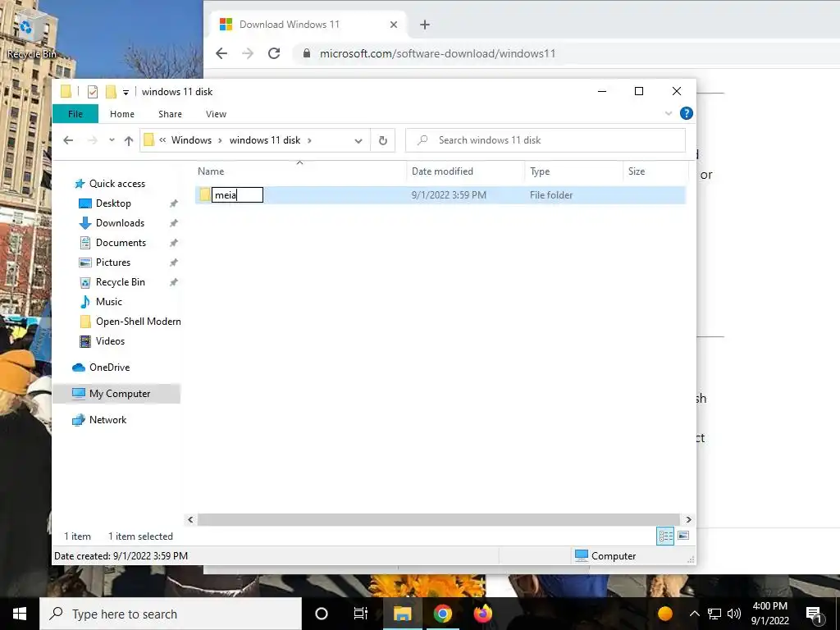
Task: Click the Properties quick access toolbar icon
Action: click(93, 92)
